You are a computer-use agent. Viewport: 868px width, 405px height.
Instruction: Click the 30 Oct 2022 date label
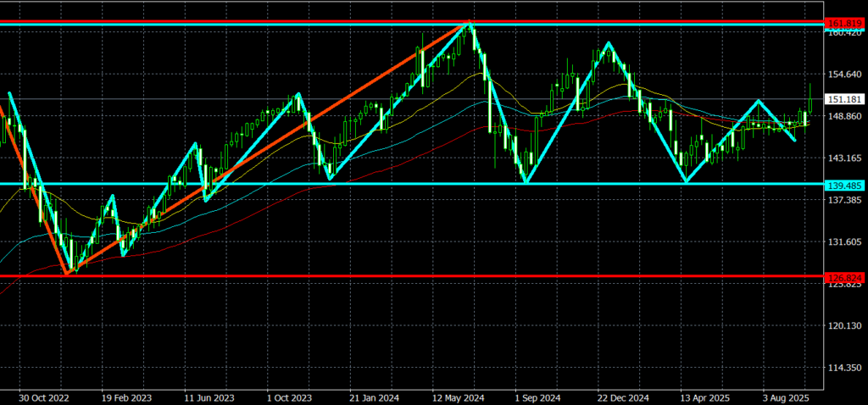[x=42, y=397]
